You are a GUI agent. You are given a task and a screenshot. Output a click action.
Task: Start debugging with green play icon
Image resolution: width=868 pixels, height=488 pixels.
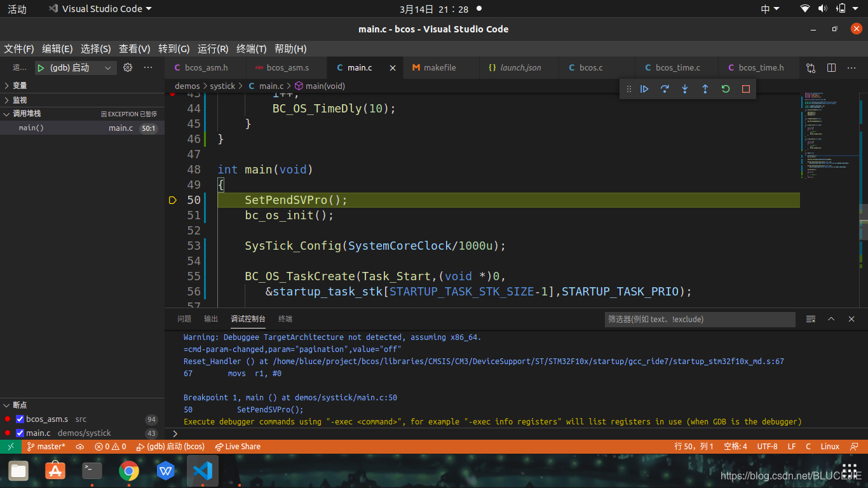[41, 67]
